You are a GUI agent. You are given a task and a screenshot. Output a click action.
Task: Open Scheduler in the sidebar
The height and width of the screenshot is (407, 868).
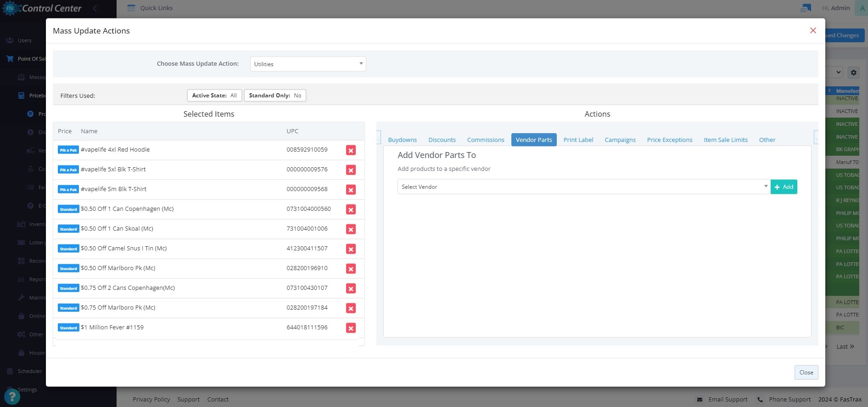tap(24, 371)
